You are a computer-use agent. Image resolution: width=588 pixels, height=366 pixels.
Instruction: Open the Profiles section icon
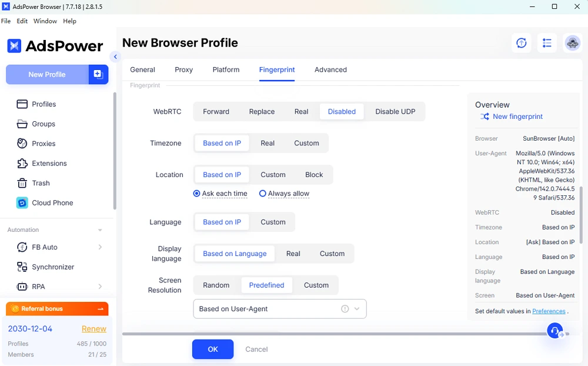tap(22, 104)
